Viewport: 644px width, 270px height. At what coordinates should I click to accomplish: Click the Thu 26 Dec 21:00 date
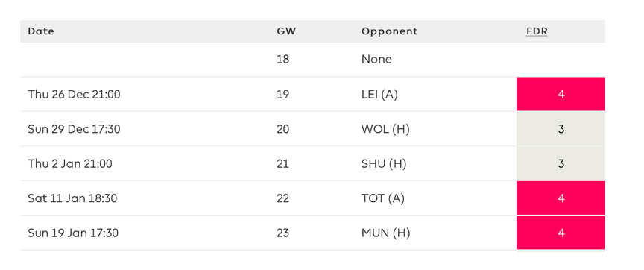pyautogui.click(x=74, y=95)
